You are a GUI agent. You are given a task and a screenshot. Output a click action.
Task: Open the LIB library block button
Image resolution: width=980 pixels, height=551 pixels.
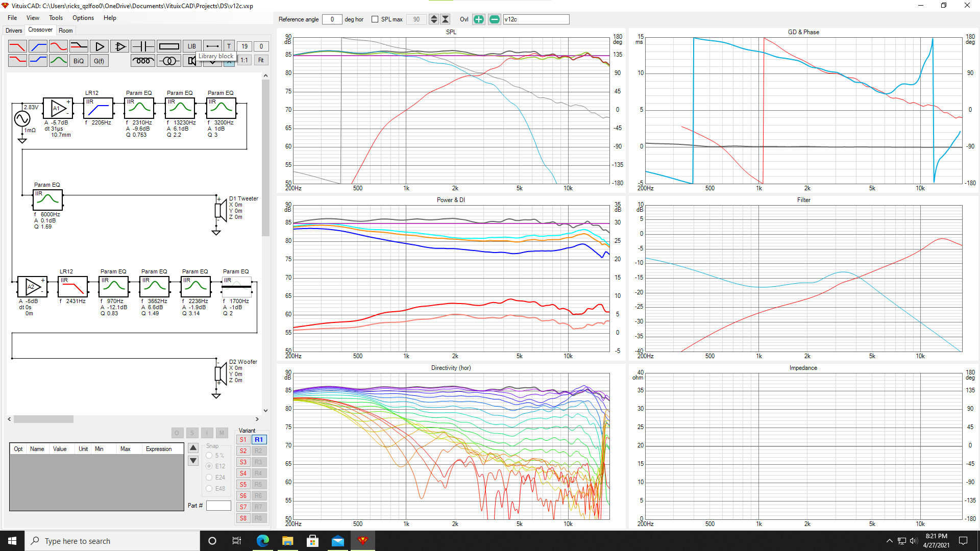(x=192, y=46)
